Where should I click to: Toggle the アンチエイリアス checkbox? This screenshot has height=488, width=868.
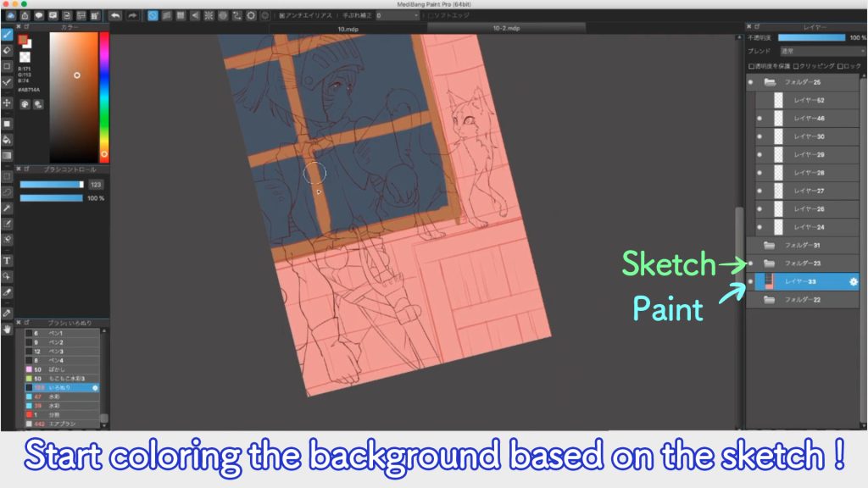[281, 15]
